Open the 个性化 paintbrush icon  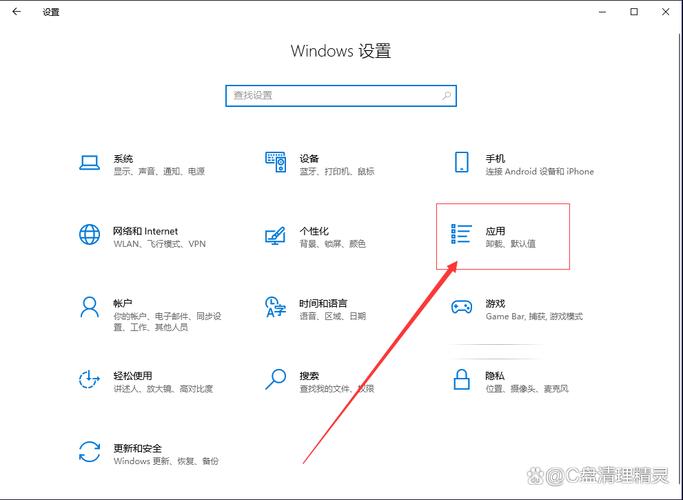click(x=275, y=235)
